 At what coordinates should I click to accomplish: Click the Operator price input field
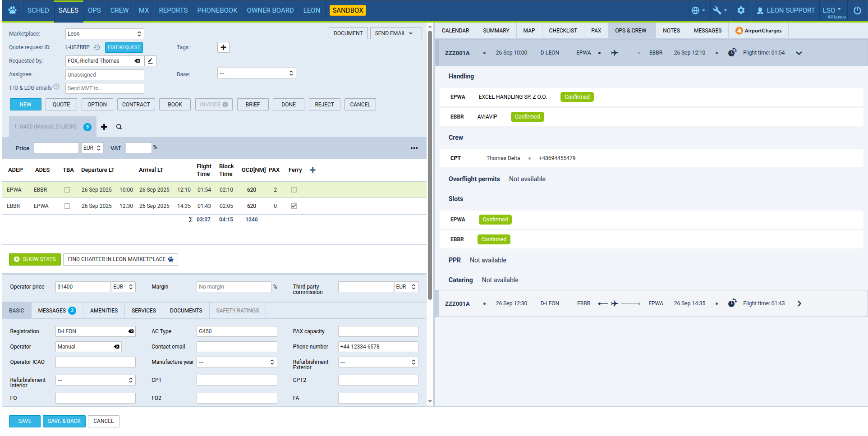coord(83,287)
